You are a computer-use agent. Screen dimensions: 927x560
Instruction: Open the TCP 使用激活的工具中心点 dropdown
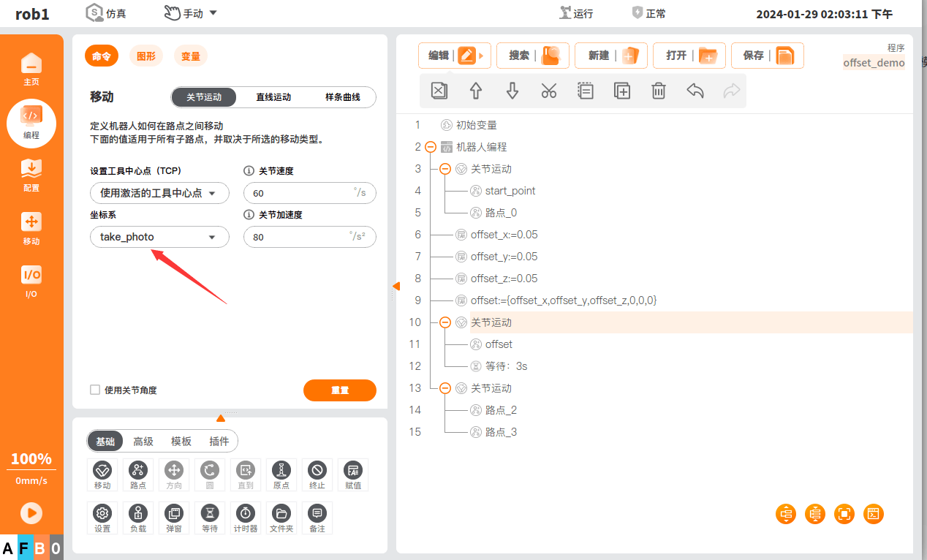(159, 193)
